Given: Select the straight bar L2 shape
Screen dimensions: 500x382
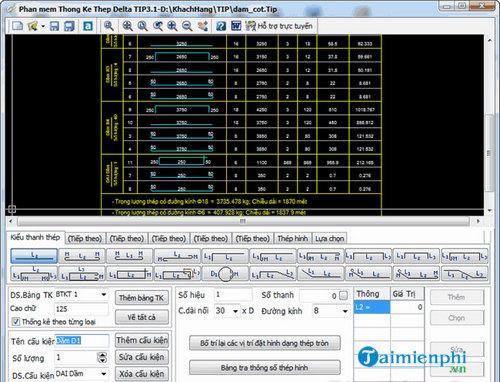Looking at the screenshot, I should (34, 256).
